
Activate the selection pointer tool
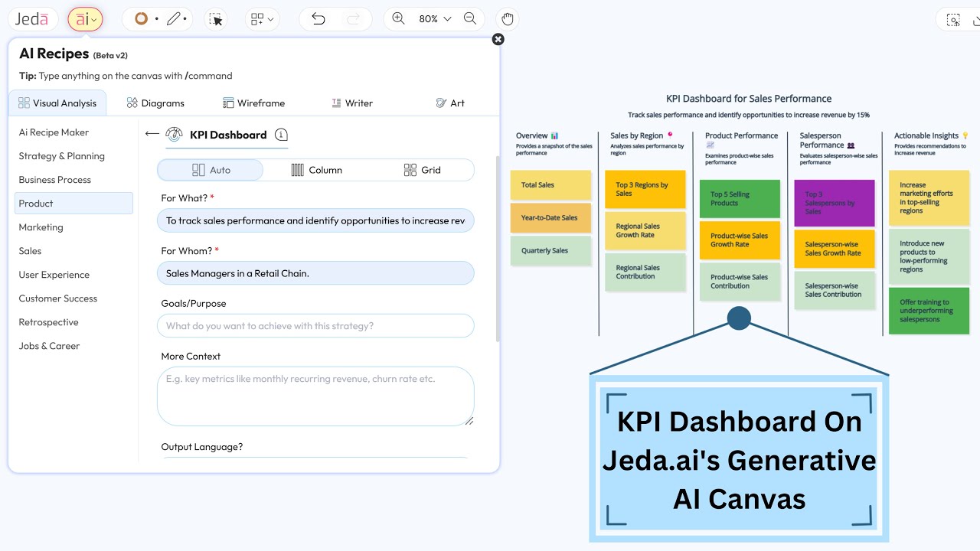217,19
